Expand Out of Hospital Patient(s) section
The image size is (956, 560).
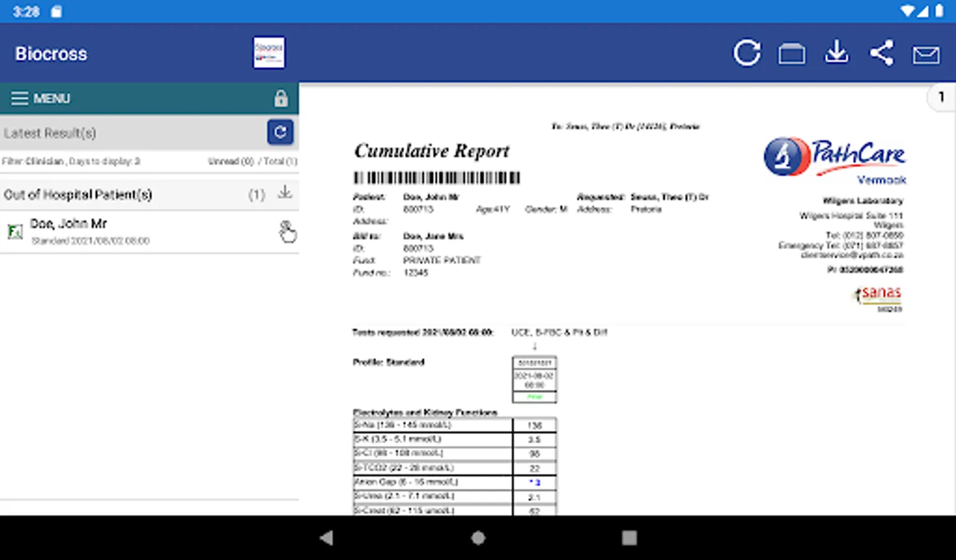point(78,195)
